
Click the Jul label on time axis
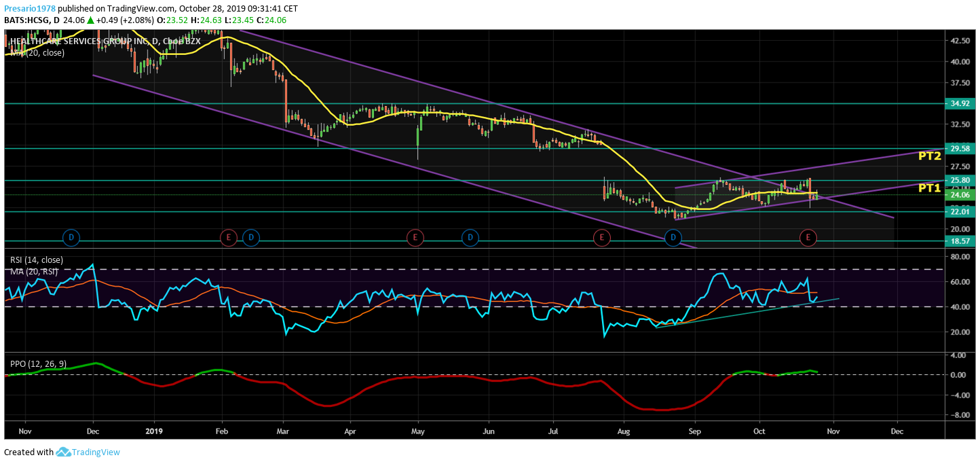click(552, 430)
